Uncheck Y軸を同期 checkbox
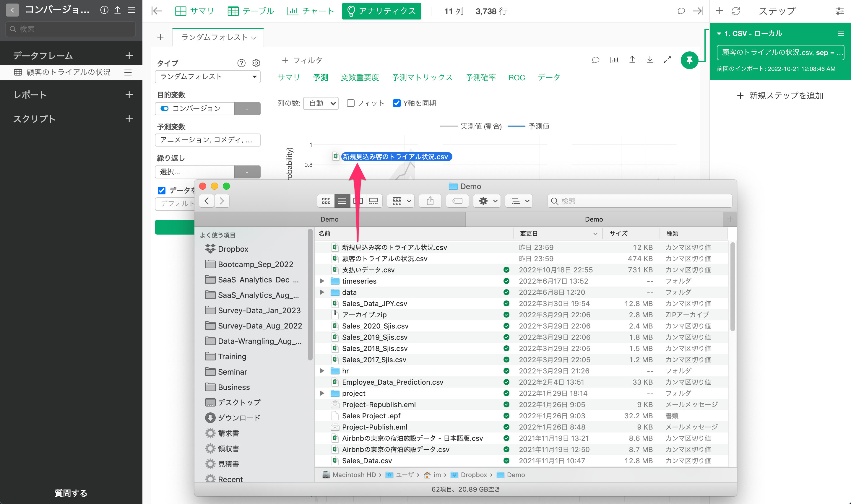The width and height of the screenshot is (851, 504). point(397,103)
